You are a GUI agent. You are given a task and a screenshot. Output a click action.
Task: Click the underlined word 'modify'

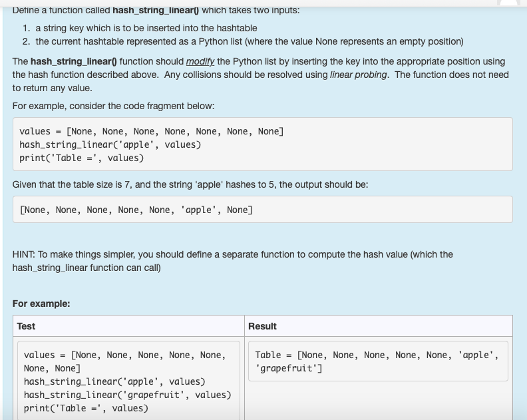click(x=200, y=61)
